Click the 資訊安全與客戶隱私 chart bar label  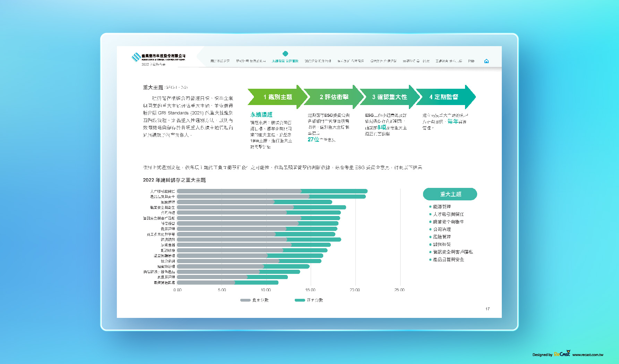[x=159, y=218]
